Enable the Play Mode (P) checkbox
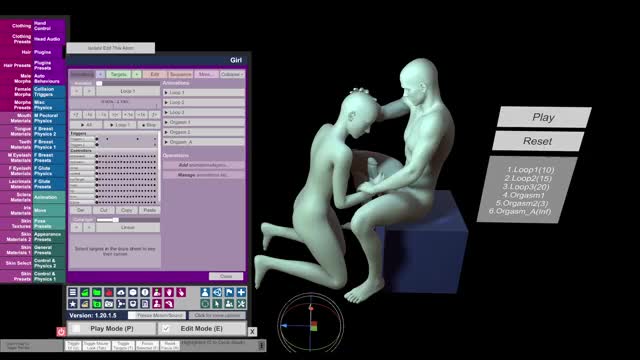The height and width of the screenshot is (360, 640). [76, 328]
